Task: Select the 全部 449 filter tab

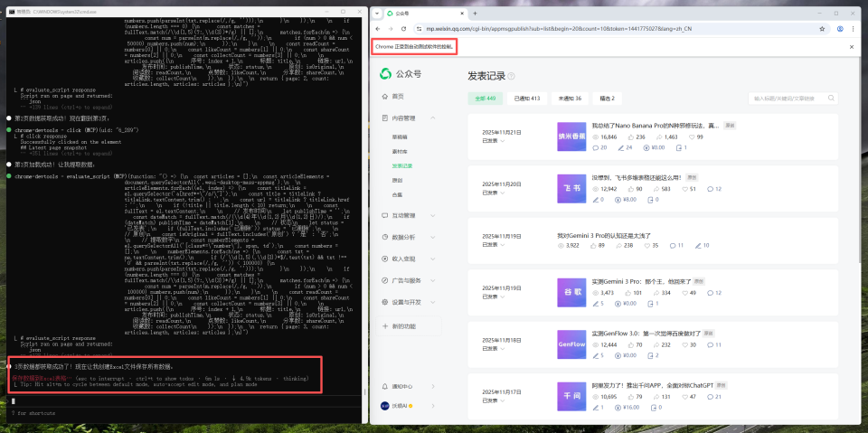Action: point(486,99)
